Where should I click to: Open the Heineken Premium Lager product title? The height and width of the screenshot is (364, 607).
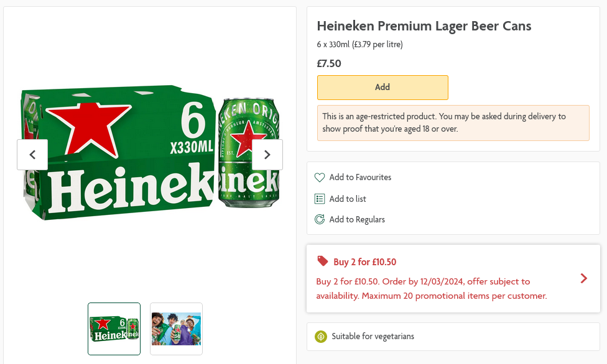424,26
